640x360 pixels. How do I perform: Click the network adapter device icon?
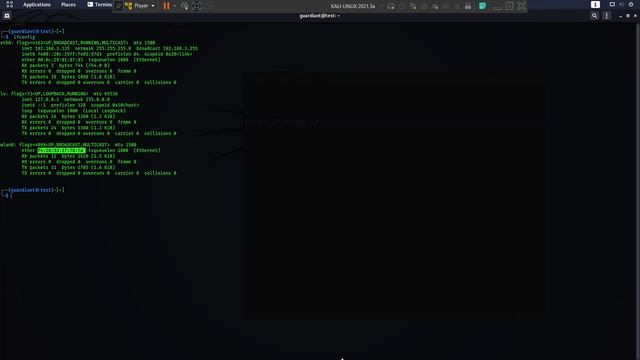(413, 6)
